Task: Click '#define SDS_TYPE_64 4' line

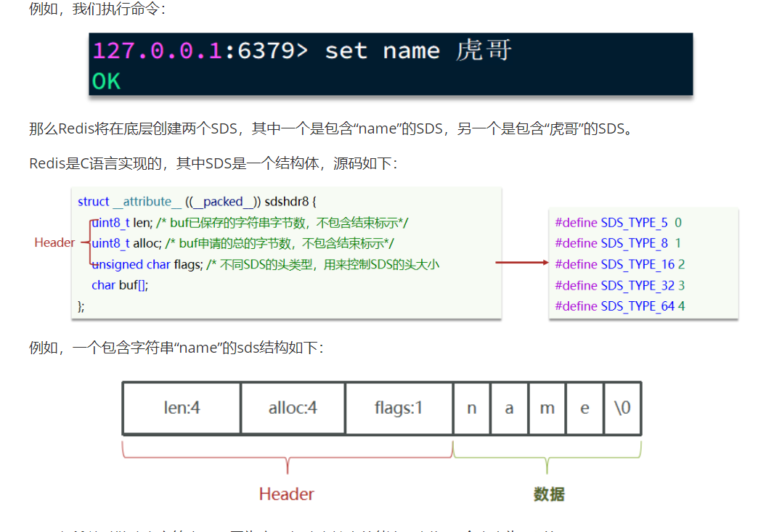Action: [620, 306]
